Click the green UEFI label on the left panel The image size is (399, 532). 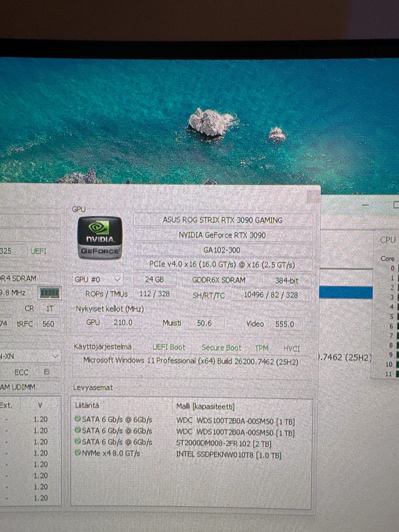[x=39, y=251]
